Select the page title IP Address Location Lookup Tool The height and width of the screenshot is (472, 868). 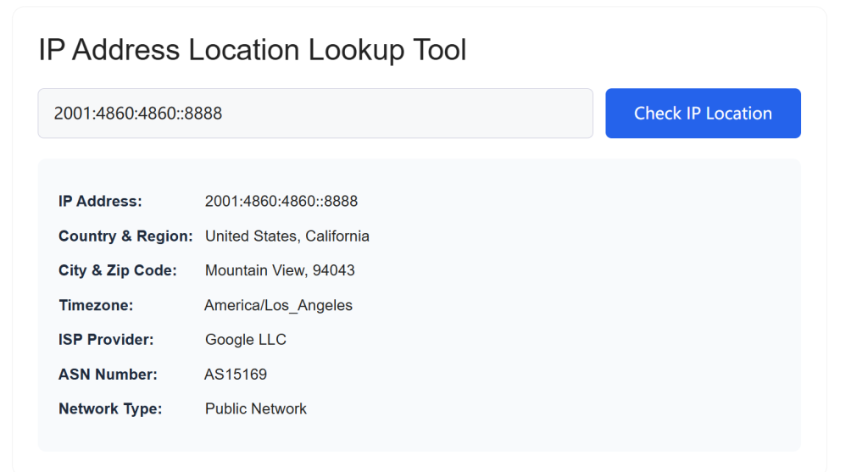[253, 50]
